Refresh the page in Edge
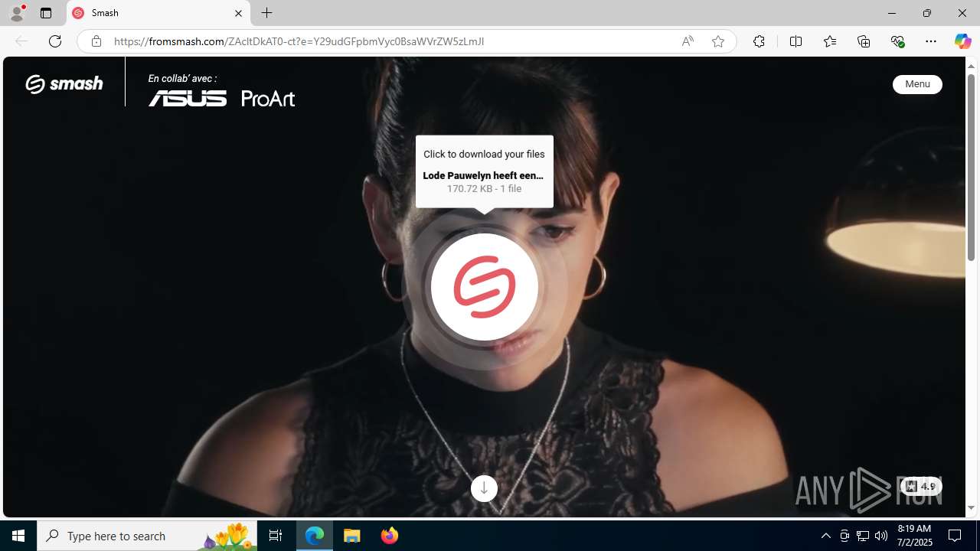 (x=55, y=41)
